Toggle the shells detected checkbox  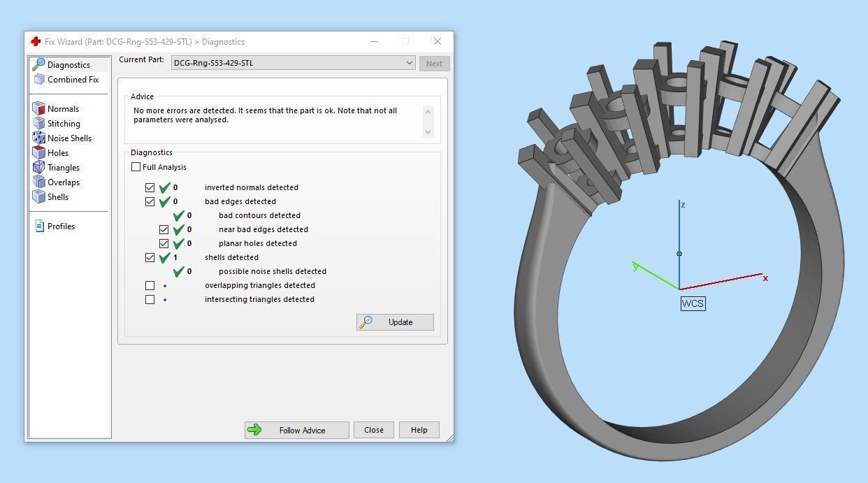click(x=150, y=257)
